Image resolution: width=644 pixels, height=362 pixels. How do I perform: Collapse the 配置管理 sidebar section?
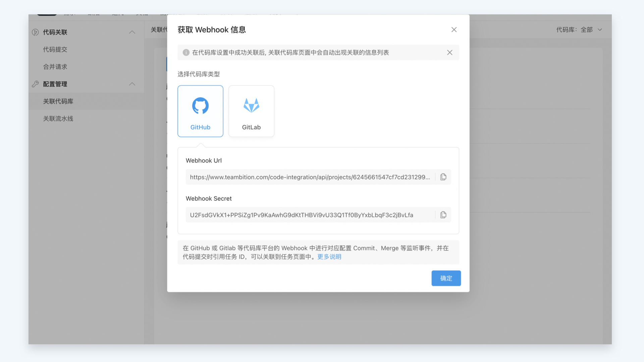click(x=132, y=84)
